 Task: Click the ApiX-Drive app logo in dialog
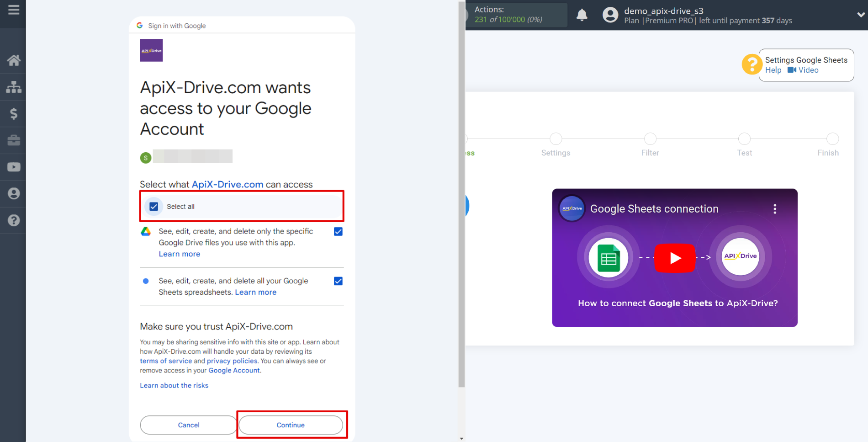(x=151, y=50)
